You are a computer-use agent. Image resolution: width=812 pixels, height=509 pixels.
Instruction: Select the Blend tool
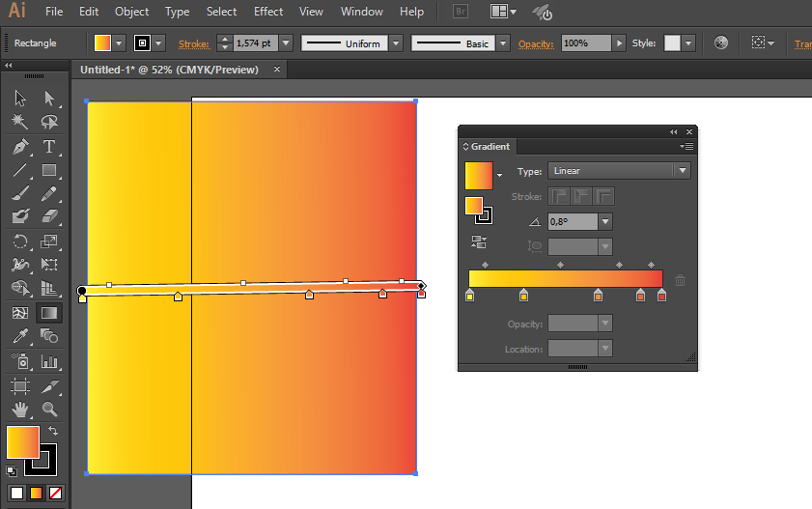click(x=49, y=336)
